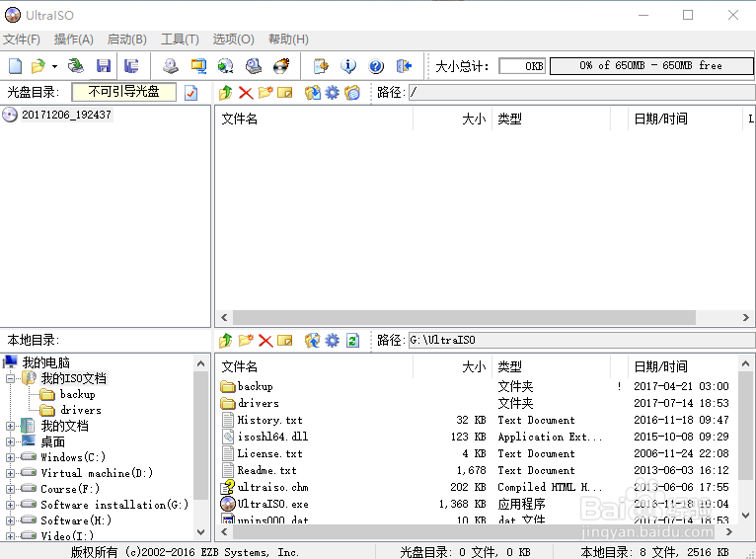
Task: Click the gear icon in image toolbar
Action: [x=333, y=92]
